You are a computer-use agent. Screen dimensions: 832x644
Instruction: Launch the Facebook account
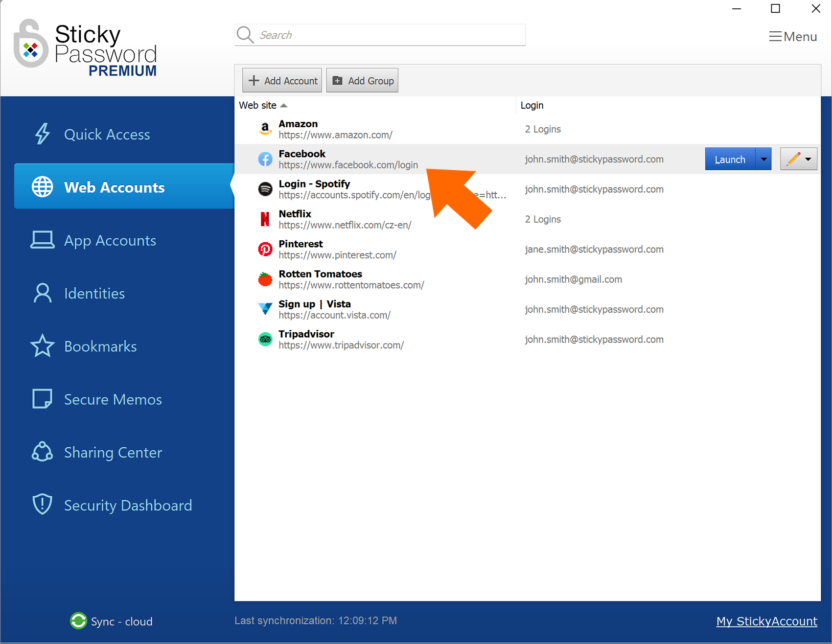[x=730, y=159]
